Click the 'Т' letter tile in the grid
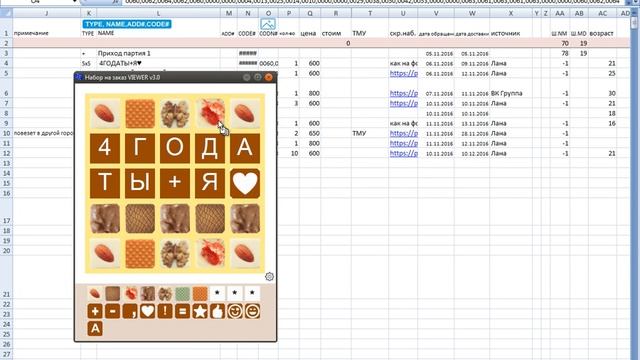The width and height of the screenshot is (640, 360). [x=105, y=183]
